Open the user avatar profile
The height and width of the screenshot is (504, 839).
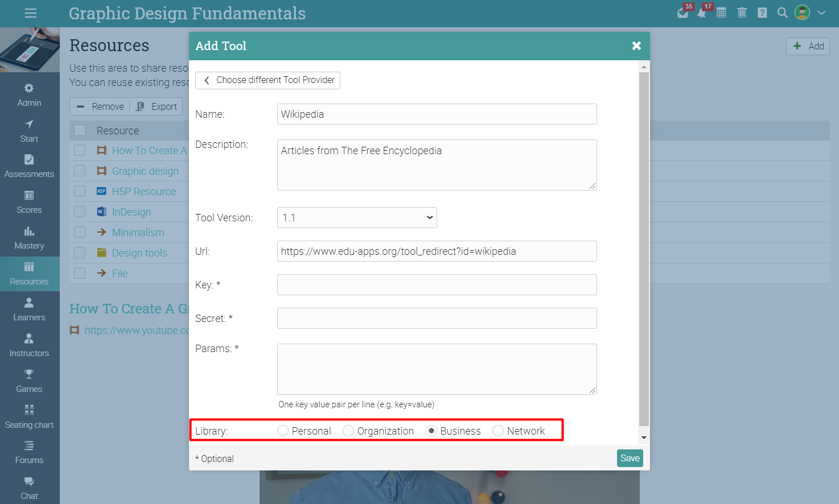pos(803,13)
